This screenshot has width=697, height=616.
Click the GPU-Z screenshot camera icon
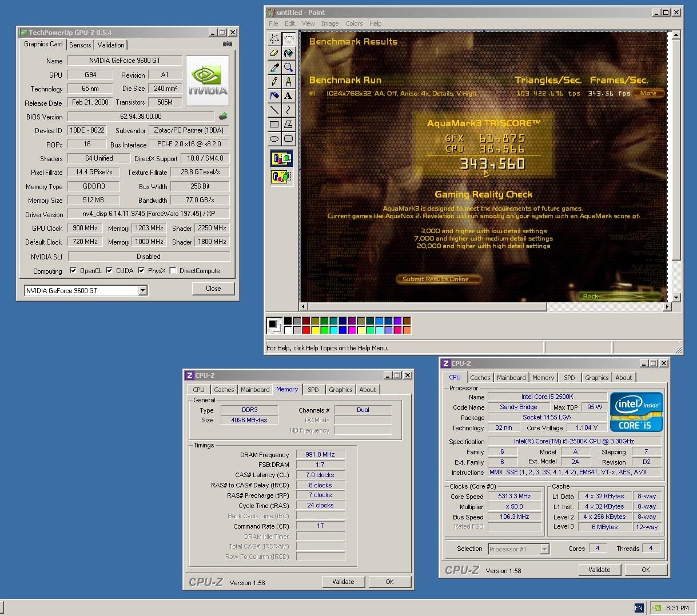tap(227, 44)
